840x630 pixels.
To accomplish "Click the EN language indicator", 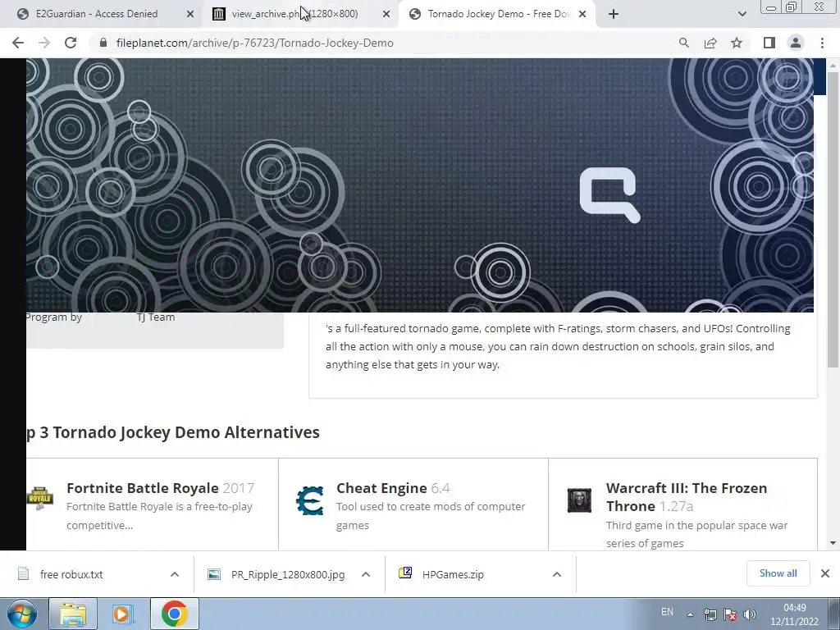I will 667,611.
